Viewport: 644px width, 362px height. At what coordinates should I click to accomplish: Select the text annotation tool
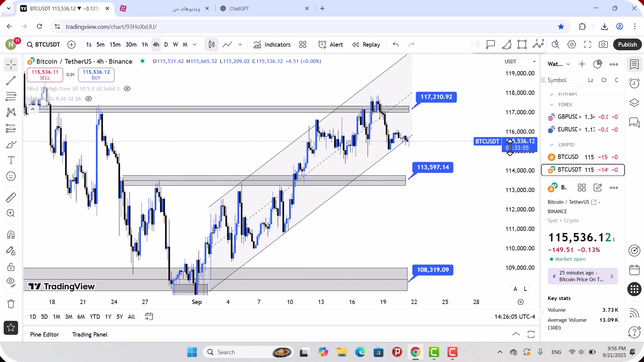pos(11,160)
